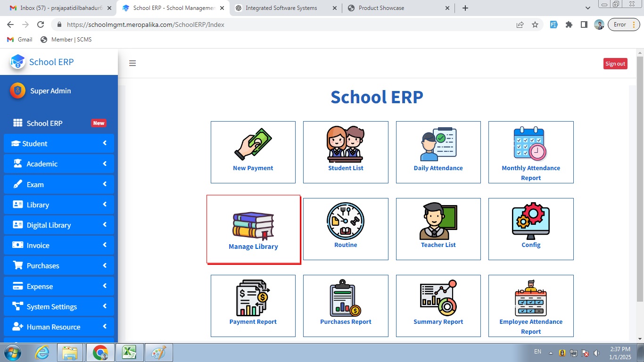644x362 pixels.
Task: Click the Teacher List icon
Action: click(438, 221)
